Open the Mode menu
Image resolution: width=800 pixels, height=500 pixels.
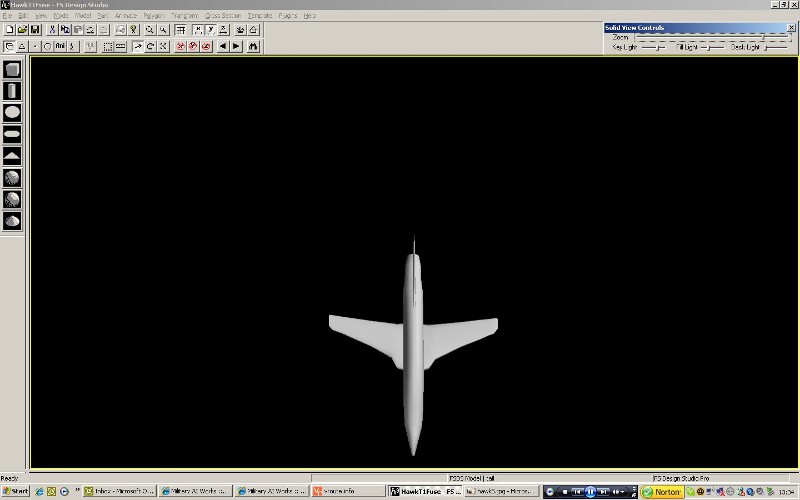click(x=61, y=16)
